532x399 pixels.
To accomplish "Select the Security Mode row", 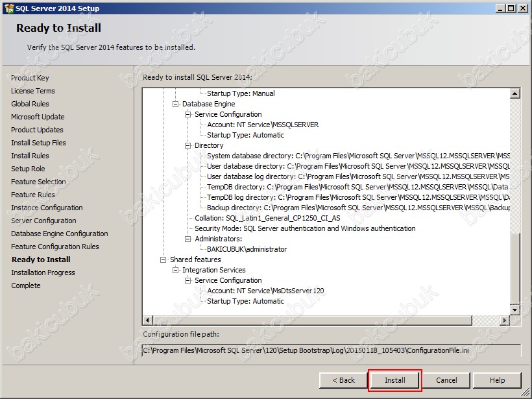I will tap(305, 228).
